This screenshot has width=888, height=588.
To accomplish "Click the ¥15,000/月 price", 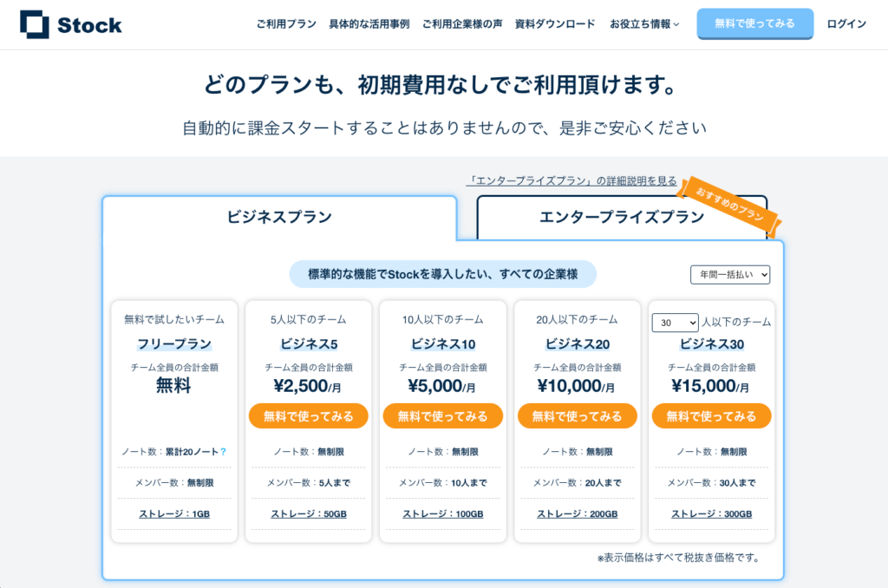I will point(710,386).
